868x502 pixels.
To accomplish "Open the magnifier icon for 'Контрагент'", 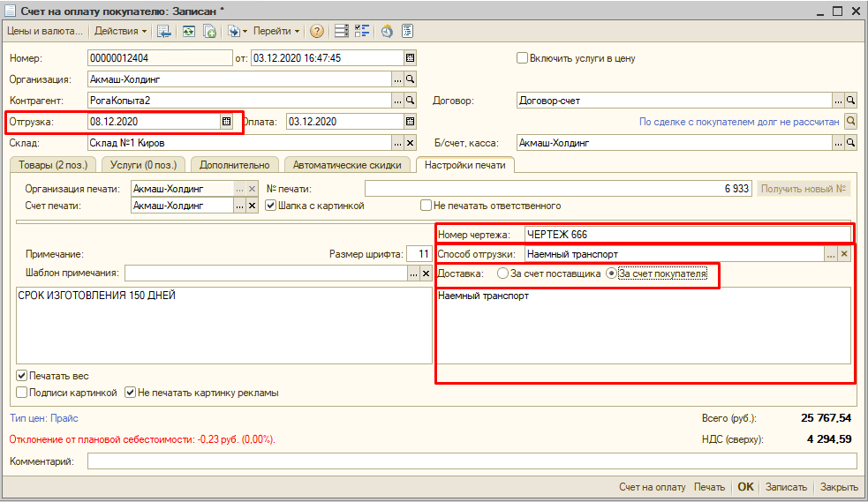I will click(x=411, y=101).
